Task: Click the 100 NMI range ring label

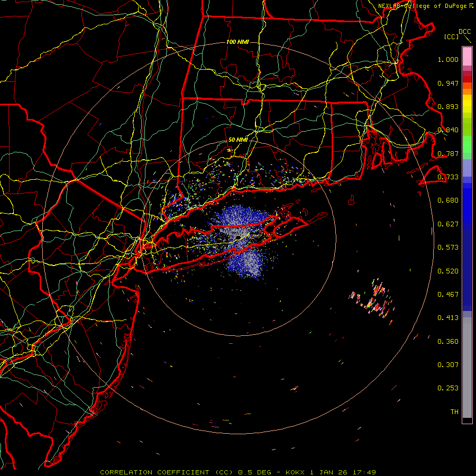Action: 237,42
